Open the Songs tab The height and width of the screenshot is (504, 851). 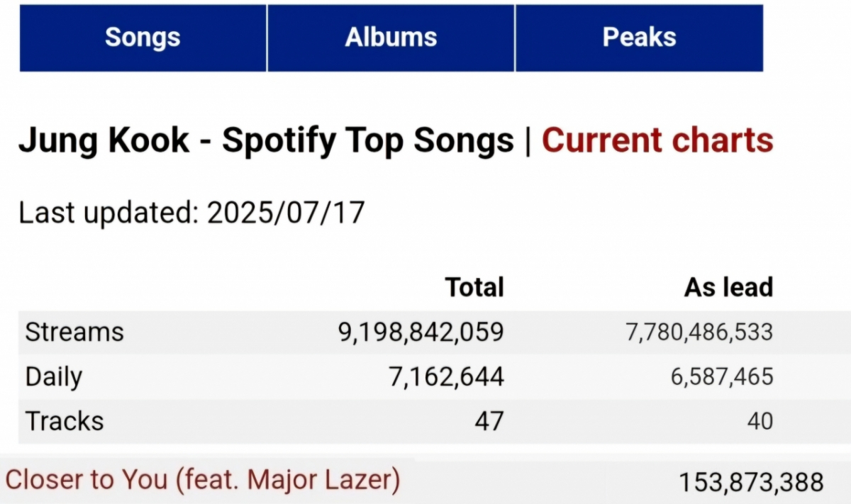pyautogui.click(x=143, y=38)
